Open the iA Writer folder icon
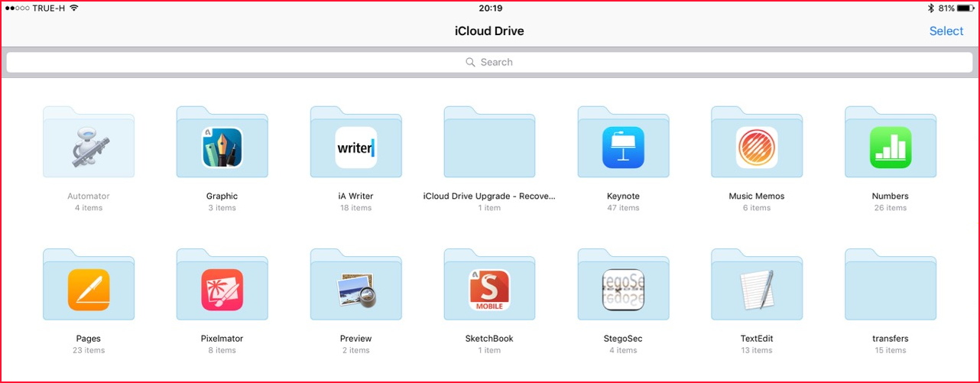Screen dimensions: 980x383 [x=356, y=142]
